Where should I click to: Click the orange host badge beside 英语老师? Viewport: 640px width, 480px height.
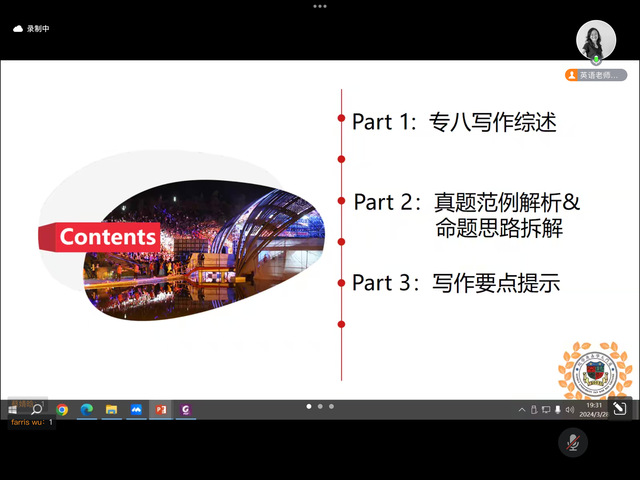point(572,75)
